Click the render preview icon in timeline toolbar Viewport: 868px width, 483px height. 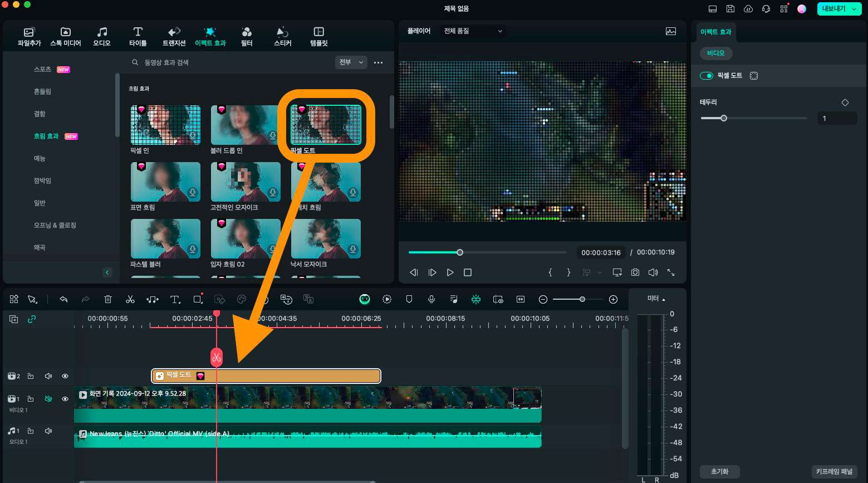387,300
